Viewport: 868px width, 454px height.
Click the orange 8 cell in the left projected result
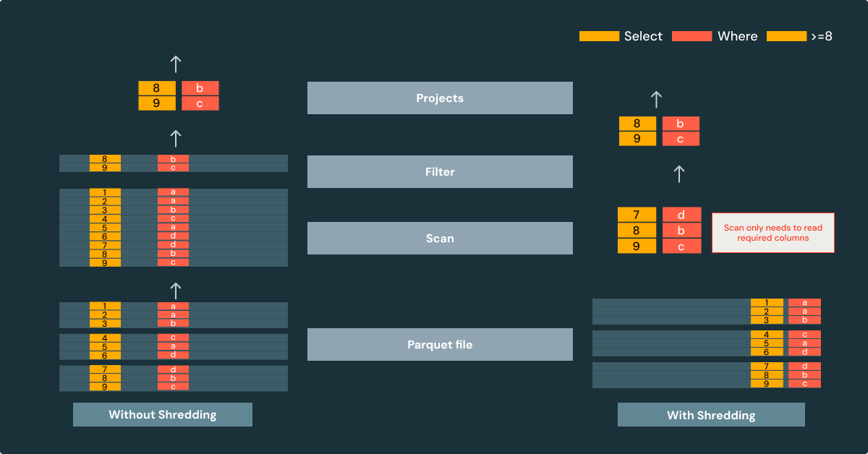pos(157,88)
